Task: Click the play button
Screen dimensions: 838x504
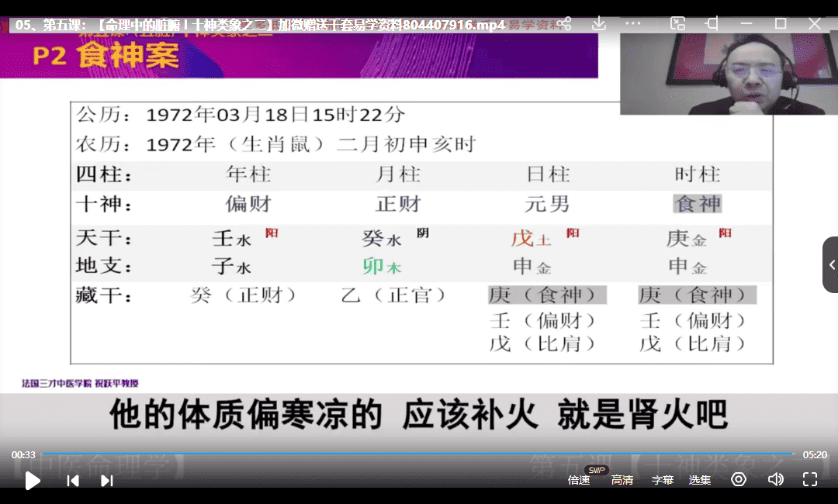Action: tap(33, 481)
